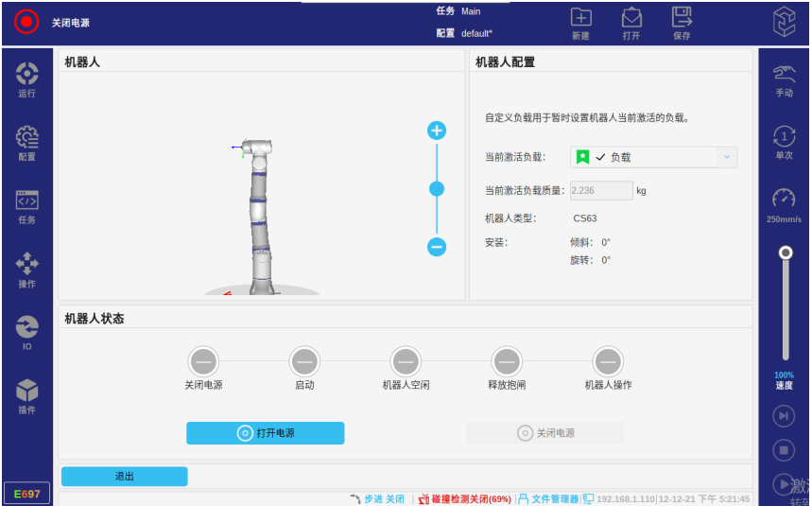Viewport: 812px width, 506px height.
Task: Save the task with 保存 icon
Action: (682, 23)
